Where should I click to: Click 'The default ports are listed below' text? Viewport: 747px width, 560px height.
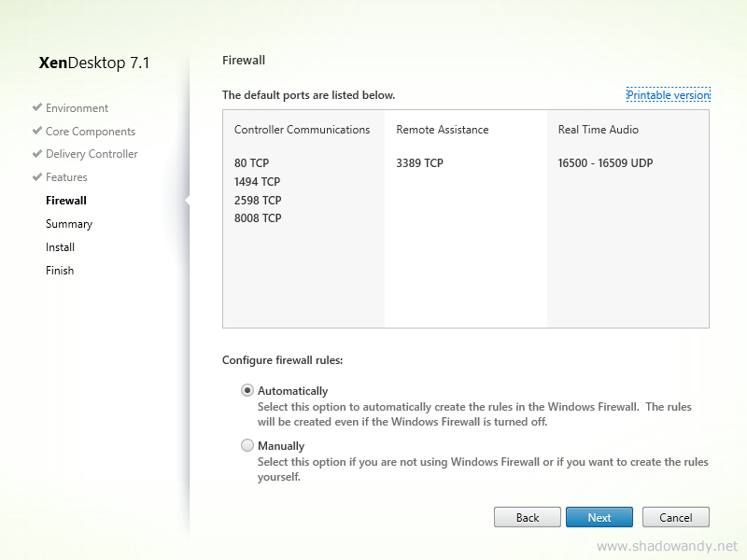click(x=309, y=95)
